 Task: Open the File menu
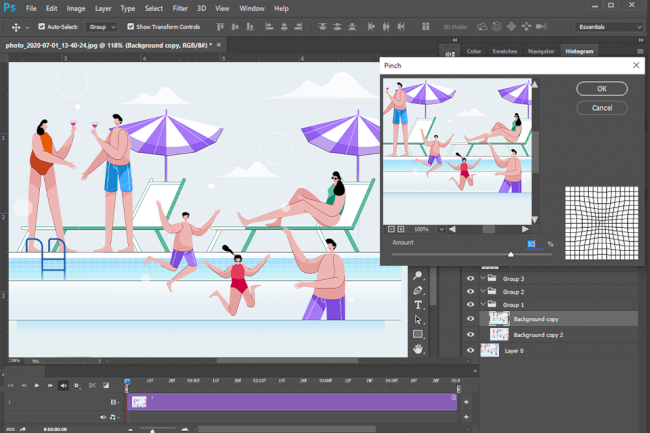coord(31,8)
